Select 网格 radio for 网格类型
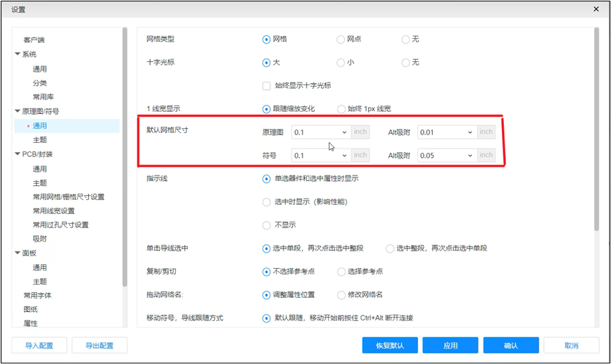The image size is (611, 364). click(266, 39)
